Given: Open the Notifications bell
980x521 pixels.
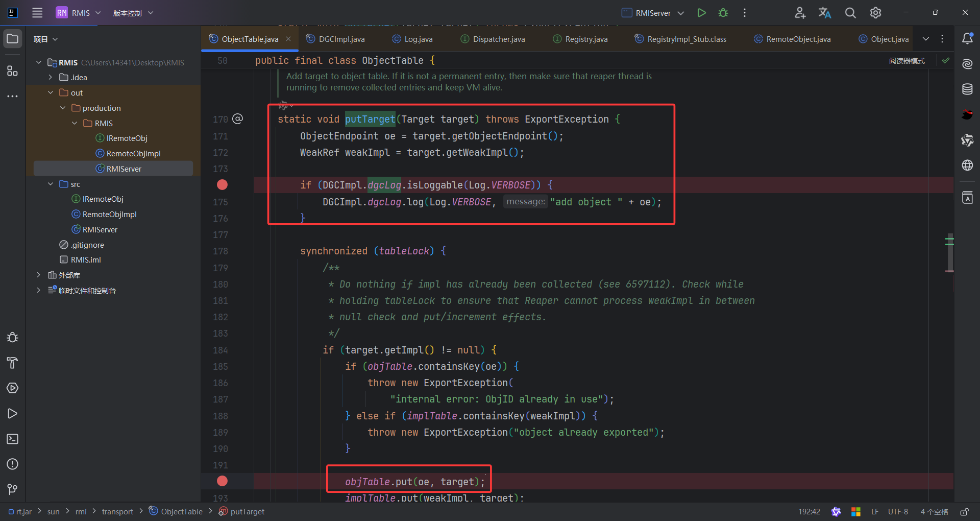Looking at the screenshot, I should [x=967, y=38].
